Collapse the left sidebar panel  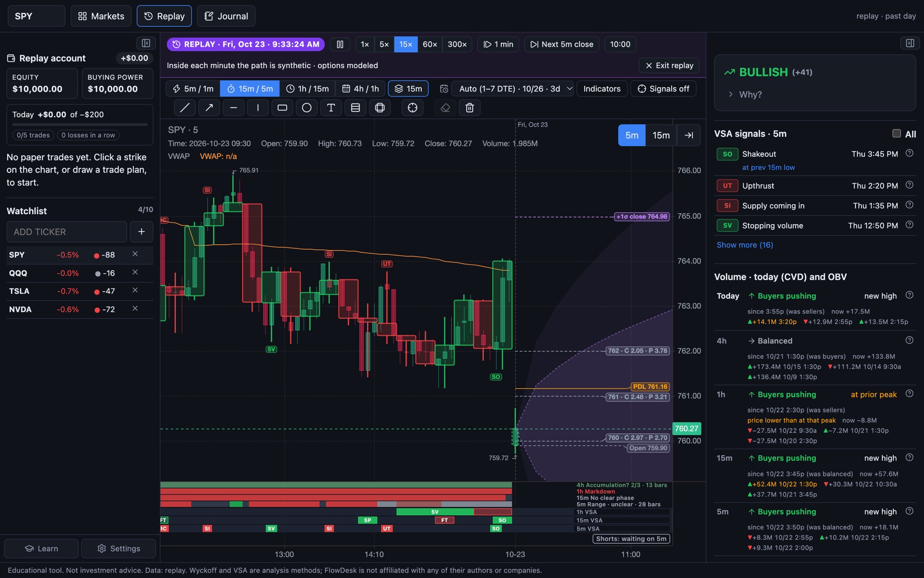146,43
